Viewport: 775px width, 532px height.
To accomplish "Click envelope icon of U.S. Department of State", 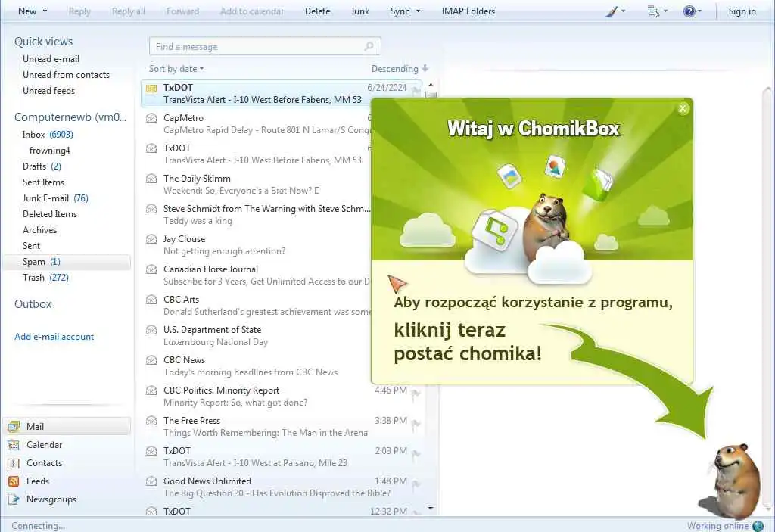I will pyautogui.click(x=151, y=330).
